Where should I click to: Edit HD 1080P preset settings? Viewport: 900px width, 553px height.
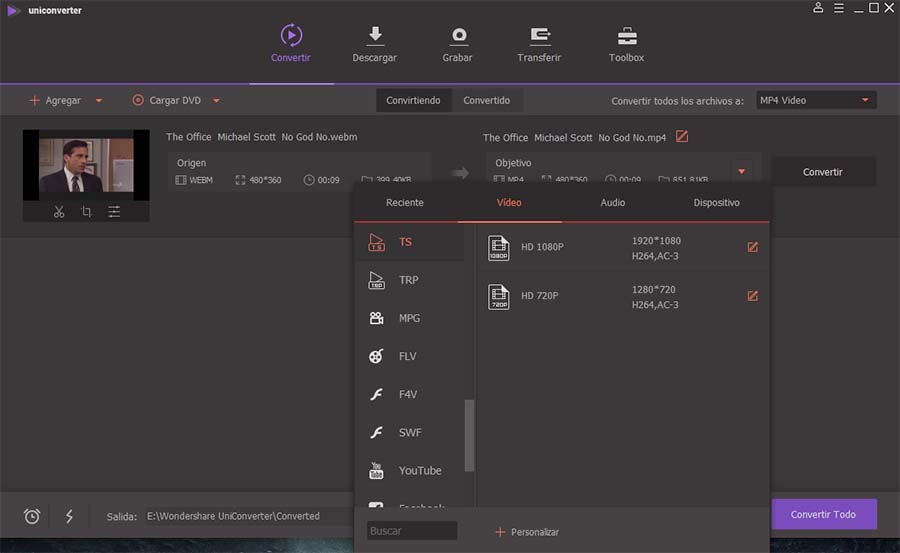[x=752, y=248]
